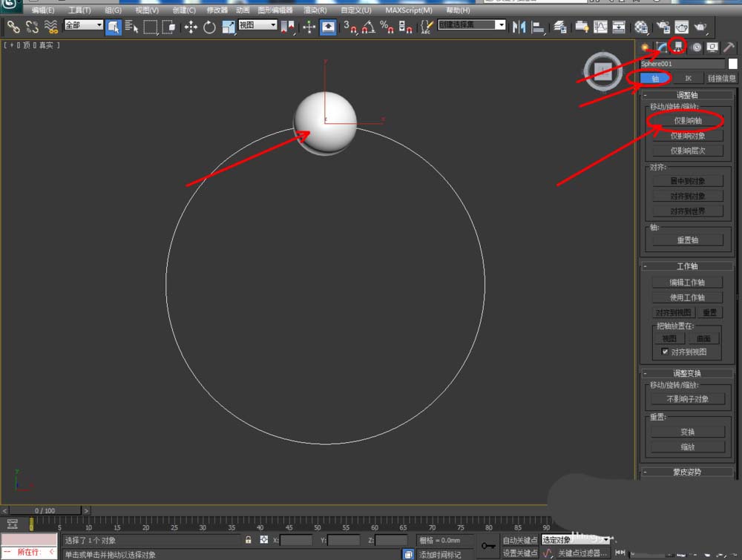Click the Mirror tool icon
The image size is (742, 560).
(519, 27)
